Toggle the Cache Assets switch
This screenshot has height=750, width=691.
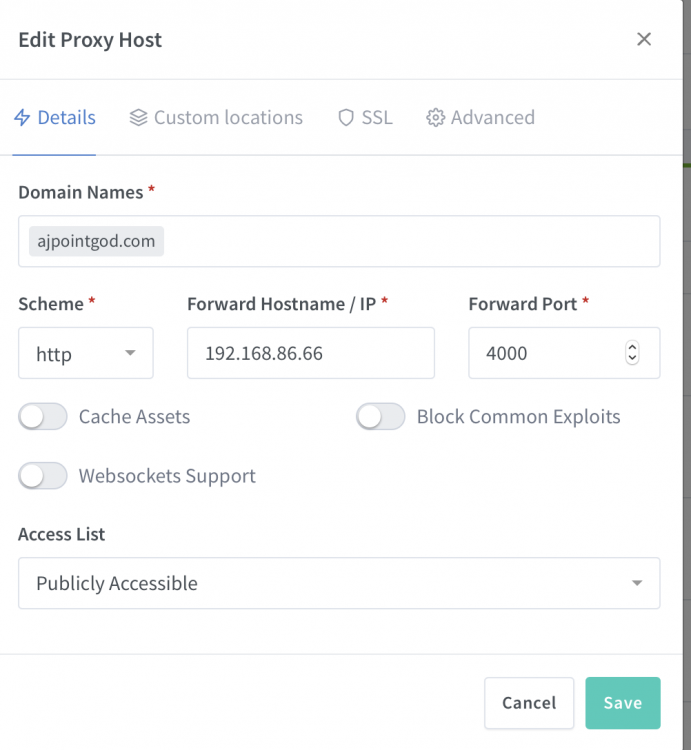[x=43, y=416]
